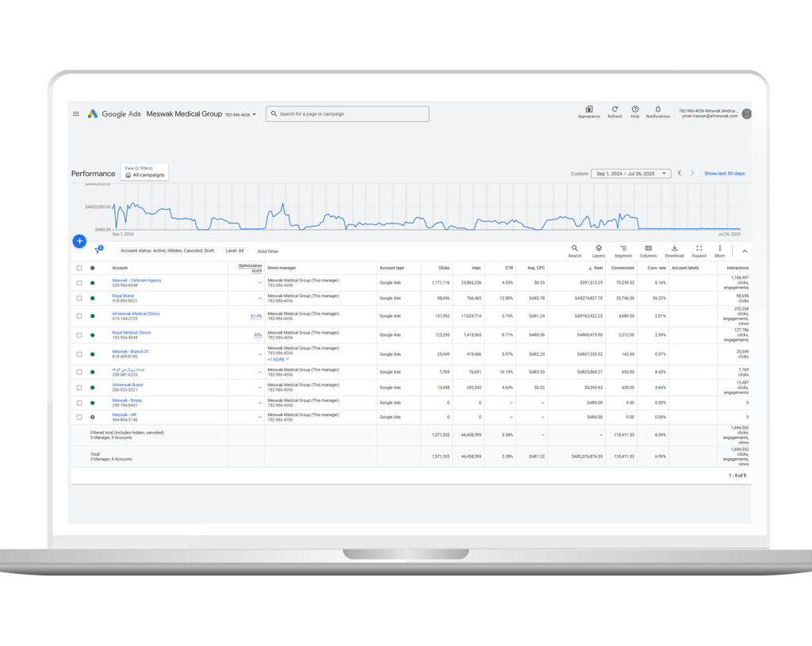
Task: Click the filter funnel icon
Action: pos(98,250)
